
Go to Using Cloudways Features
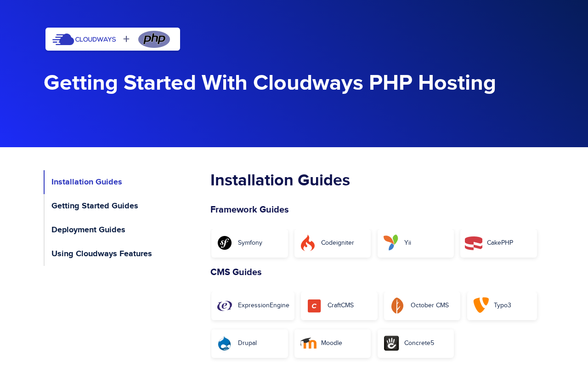(102, 253)
